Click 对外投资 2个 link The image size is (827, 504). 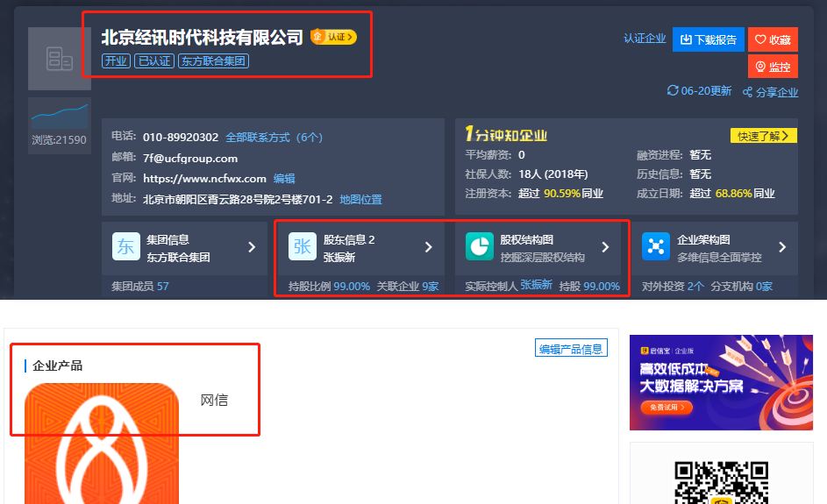673,287
